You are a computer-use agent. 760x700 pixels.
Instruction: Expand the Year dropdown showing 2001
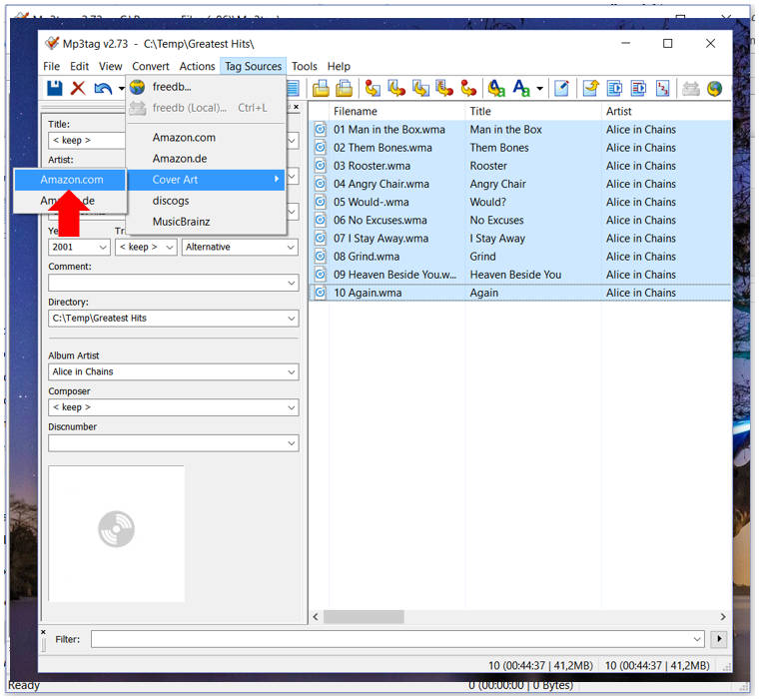(103, 248)
